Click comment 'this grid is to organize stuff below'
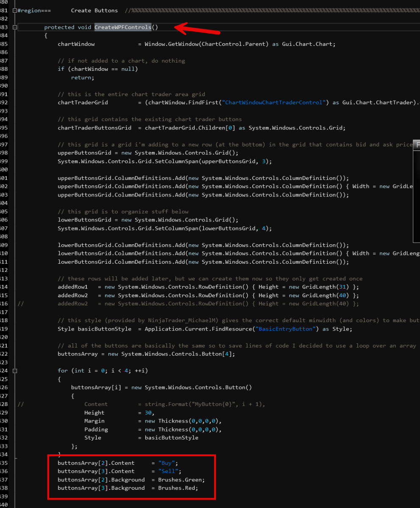Viewport: 420px width, 508px height. point(123,212)
